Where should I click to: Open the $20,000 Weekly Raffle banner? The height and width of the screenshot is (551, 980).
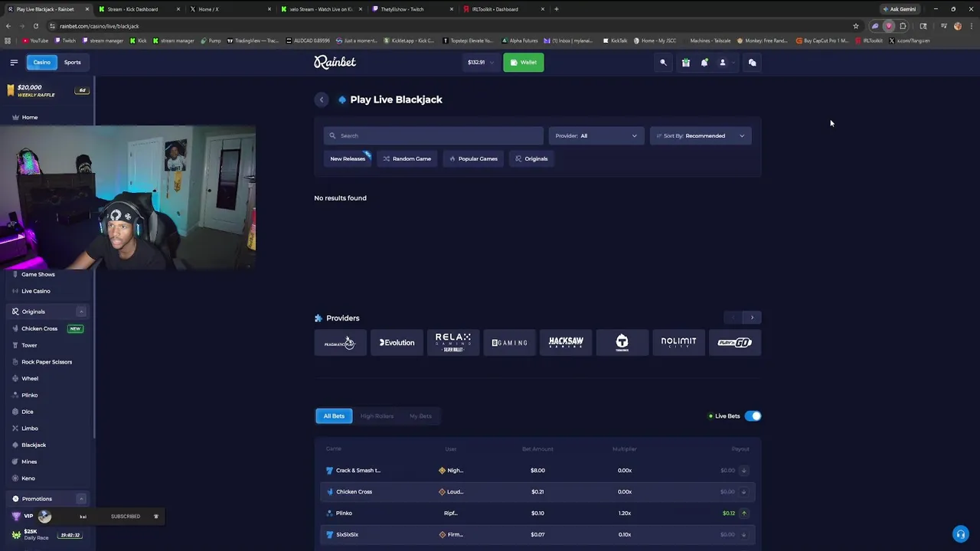point(47,90)
